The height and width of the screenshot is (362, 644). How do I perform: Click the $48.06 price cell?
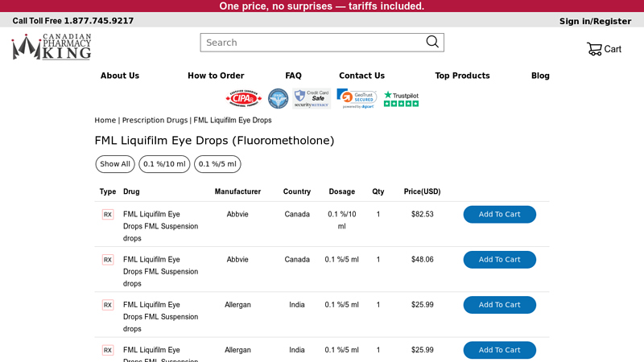click(422, 259)
